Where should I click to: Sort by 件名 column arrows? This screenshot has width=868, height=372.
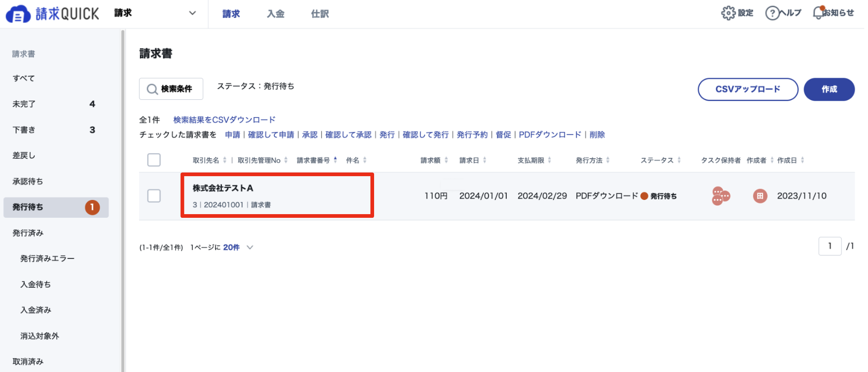tap(364, 160)
